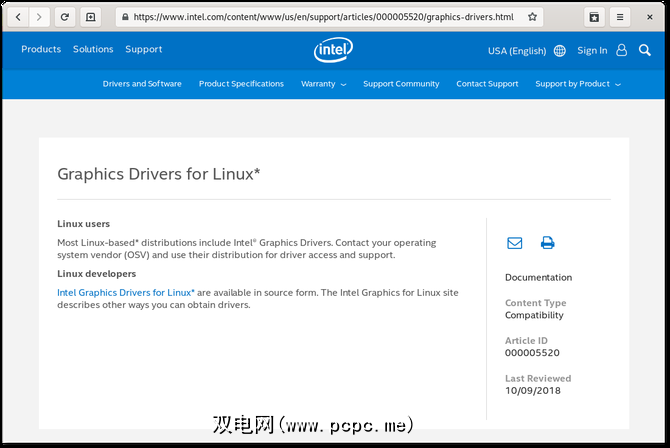Click Article ID value 000005520
The height and width of the screenshot is (448, 670).
532,353
